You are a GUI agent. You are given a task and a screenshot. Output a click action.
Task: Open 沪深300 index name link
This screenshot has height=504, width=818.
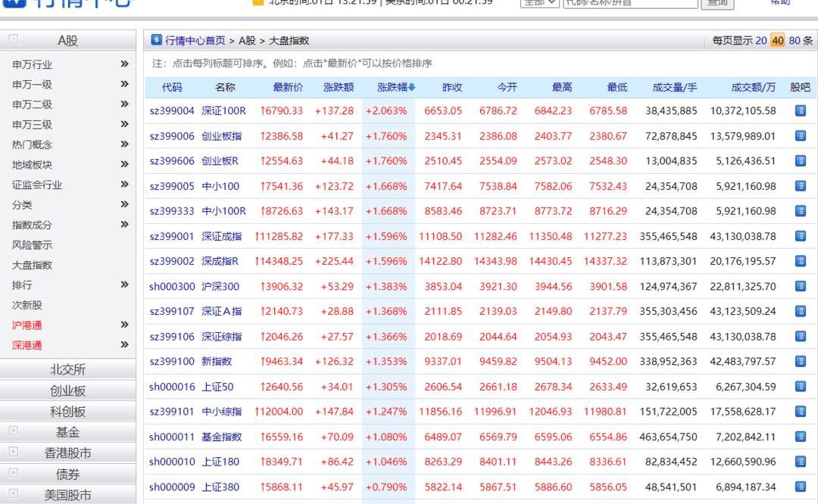pos(220,286)
